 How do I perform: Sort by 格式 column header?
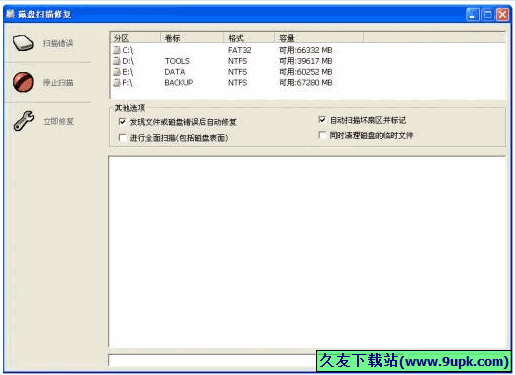(249, 38)
